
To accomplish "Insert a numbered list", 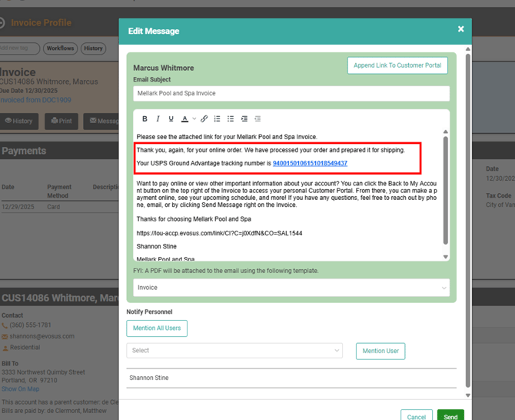I will pyautogui.click(x=218, y=119).
